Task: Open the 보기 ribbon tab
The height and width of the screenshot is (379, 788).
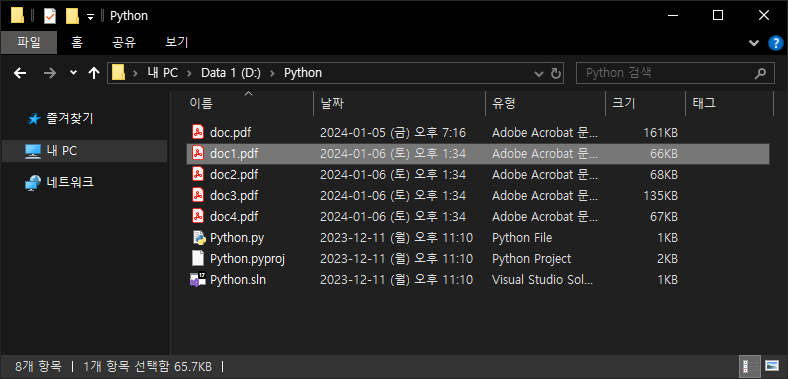Action: pos(176,42)
